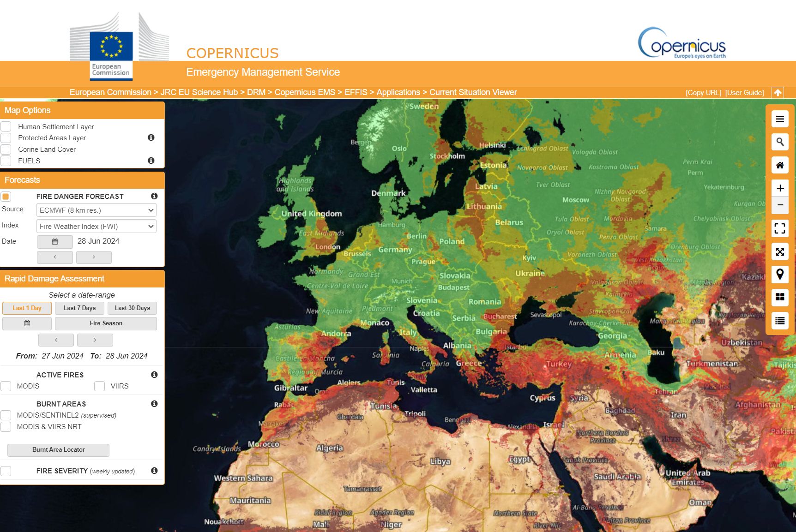The height and width of the screenshot is (532, 796).
Task: Enable the Corine Land Cover layer
Action: click(x=6, y=149)
